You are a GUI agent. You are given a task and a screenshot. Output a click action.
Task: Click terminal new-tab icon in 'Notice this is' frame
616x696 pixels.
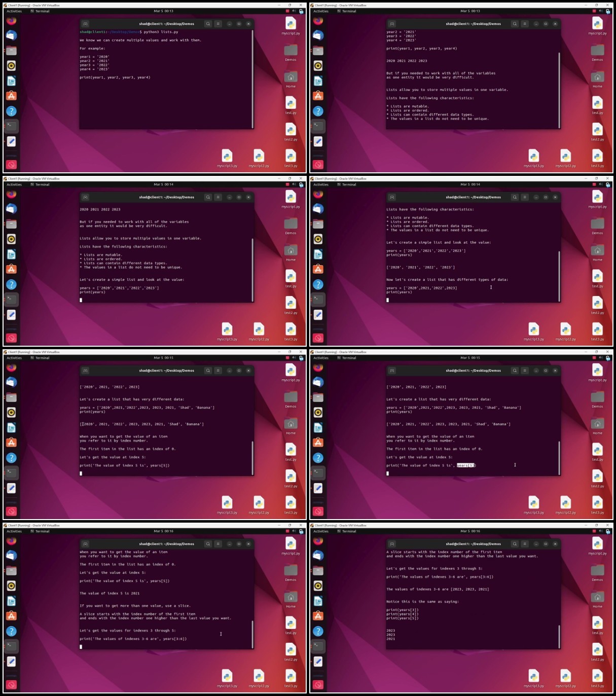click(x=392, y=544)
